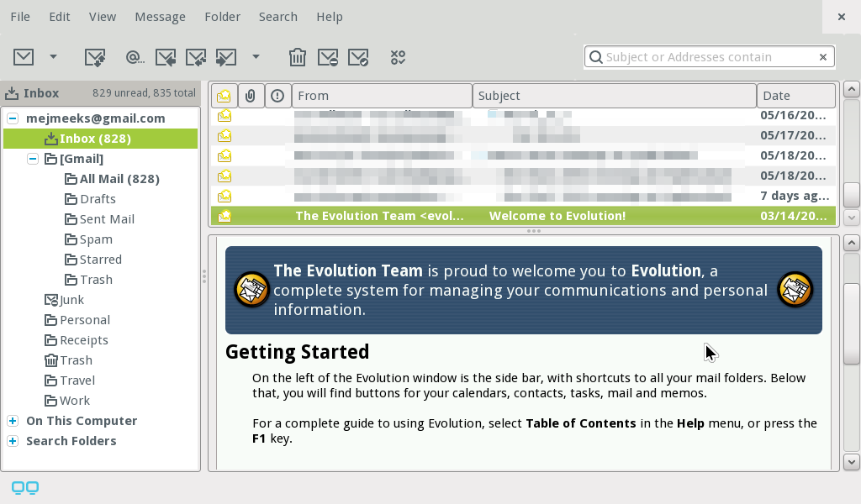
Task: Toggle read status of 05/16 message
Action: pos(224,116)
